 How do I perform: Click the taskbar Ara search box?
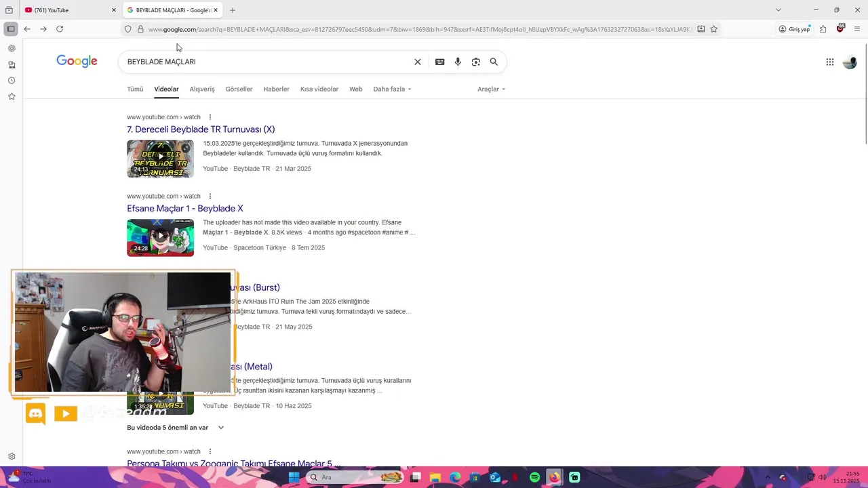click(x=355, y=477)
